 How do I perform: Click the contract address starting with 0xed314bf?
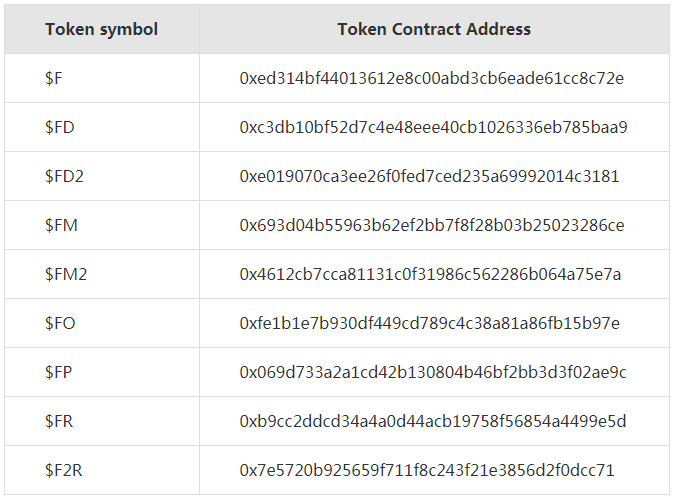(x=432, y=78)
